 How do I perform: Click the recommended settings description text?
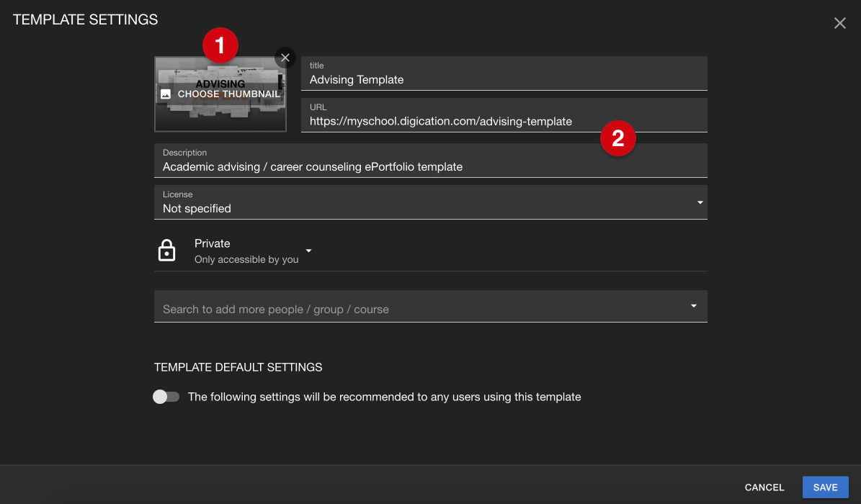click(384, 397)
